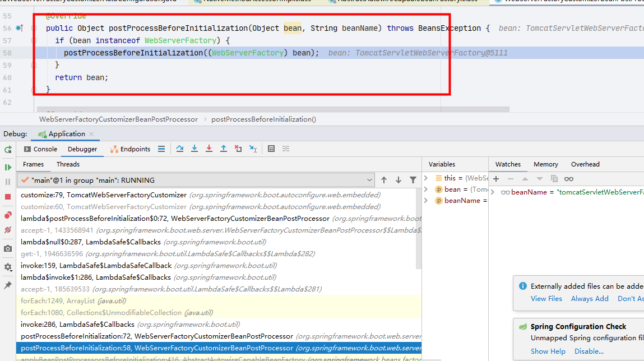Viewport: 644px width, 361px height.
Task: Click the Step Out icon
Action: [224, 149]
